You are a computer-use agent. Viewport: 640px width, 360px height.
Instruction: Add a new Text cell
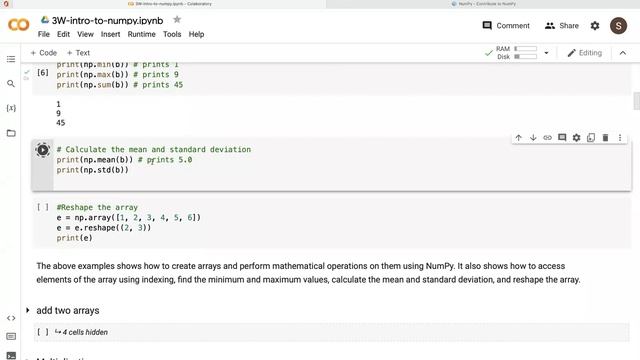click(x=78, y=53)
